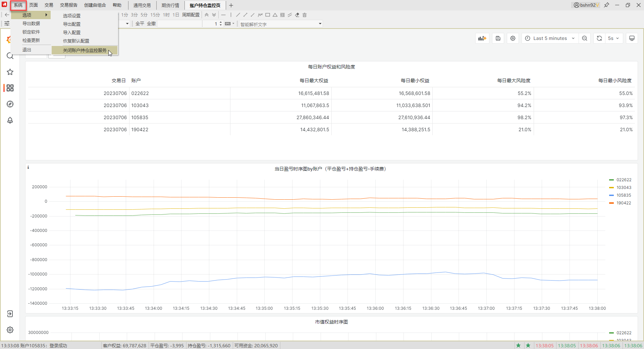Open the 系统 menu
The height and width of the screenshot is (349, 644).
[x=18, y=5]
